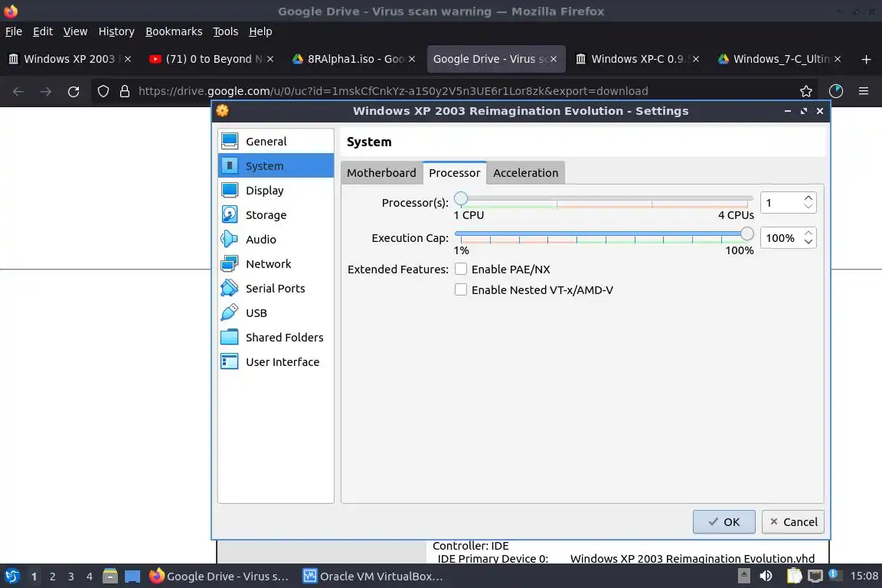Select the Processor tab

point(455,173)
